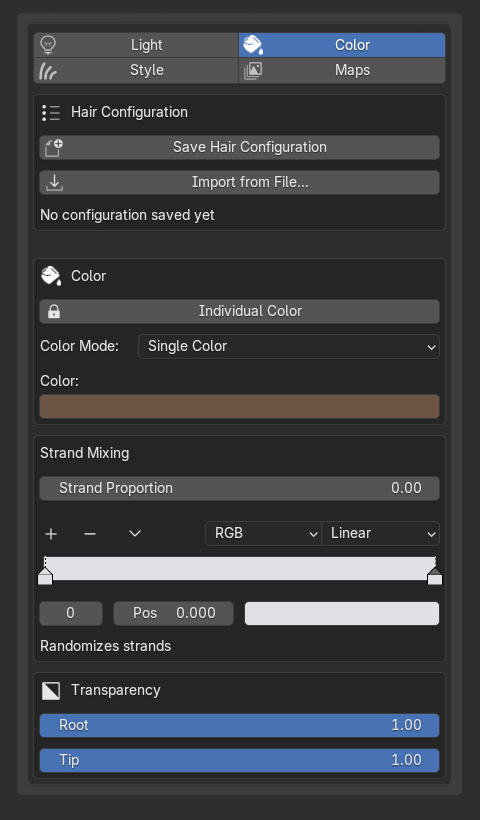Screen dimensions: 480x820
Task: Switch to the Color tab
Action: pos(342,45)
